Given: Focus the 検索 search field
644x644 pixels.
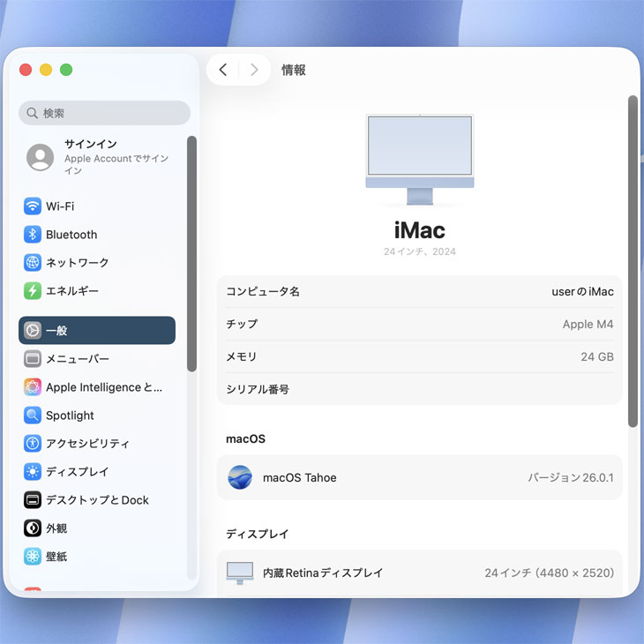Looking at the screenshot, I should coord(104,113).
